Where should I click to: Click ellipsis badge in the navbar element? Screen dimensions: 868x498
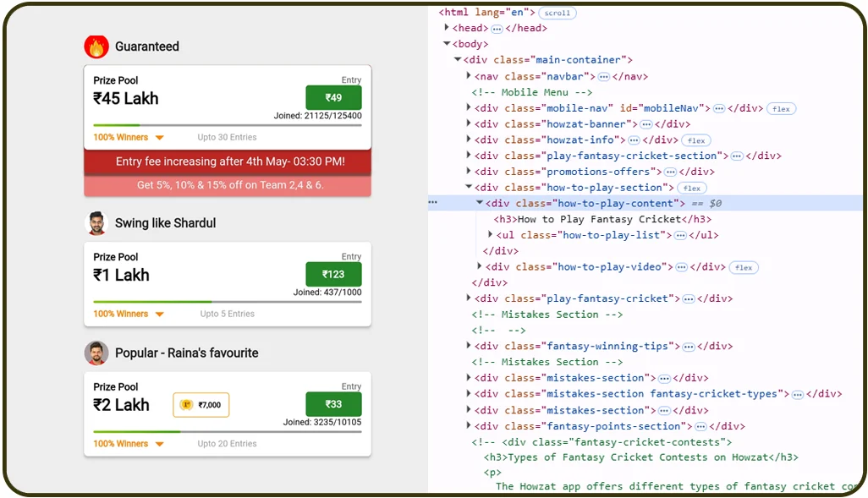tap(603, 76)
